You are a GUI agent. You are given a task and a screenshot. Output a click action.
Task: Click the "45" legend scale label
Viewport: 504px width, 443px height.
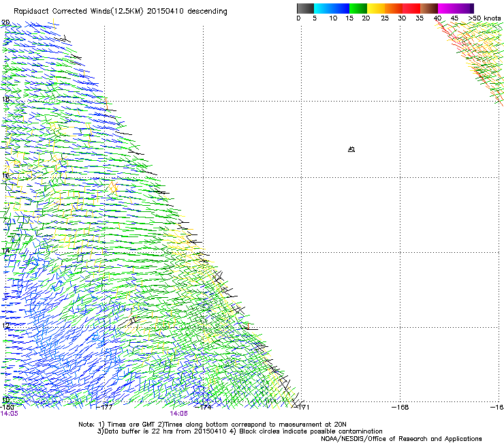coord(454,18)
